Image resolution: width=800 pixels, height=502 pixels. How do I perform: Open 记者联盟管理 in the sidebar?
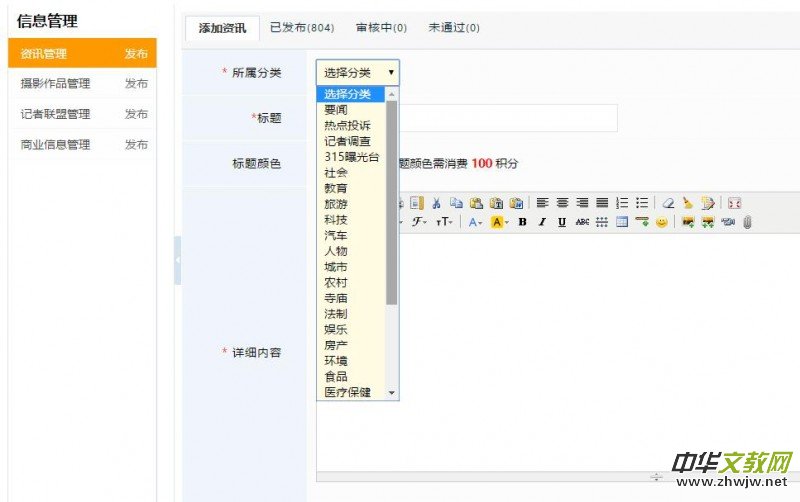(55, 114)
